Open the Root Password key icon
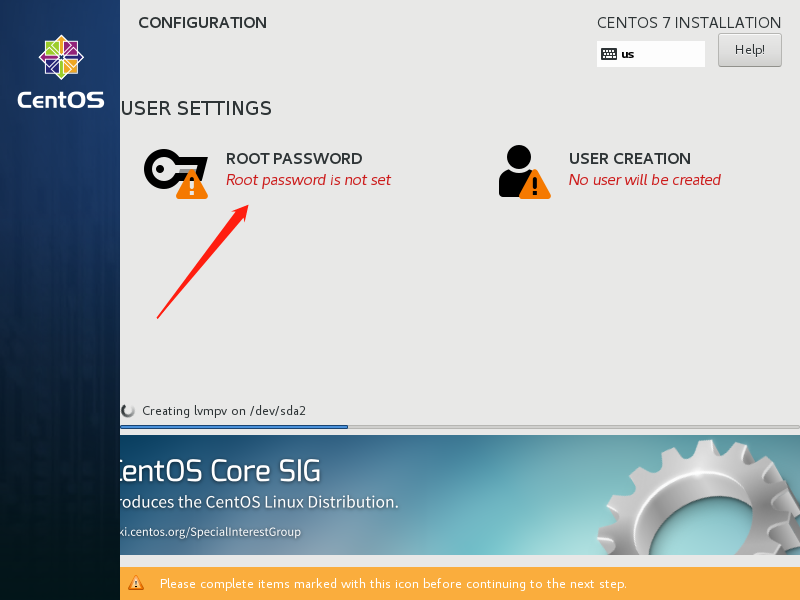The width and height of the screenshot is (800, 600). 176,173
